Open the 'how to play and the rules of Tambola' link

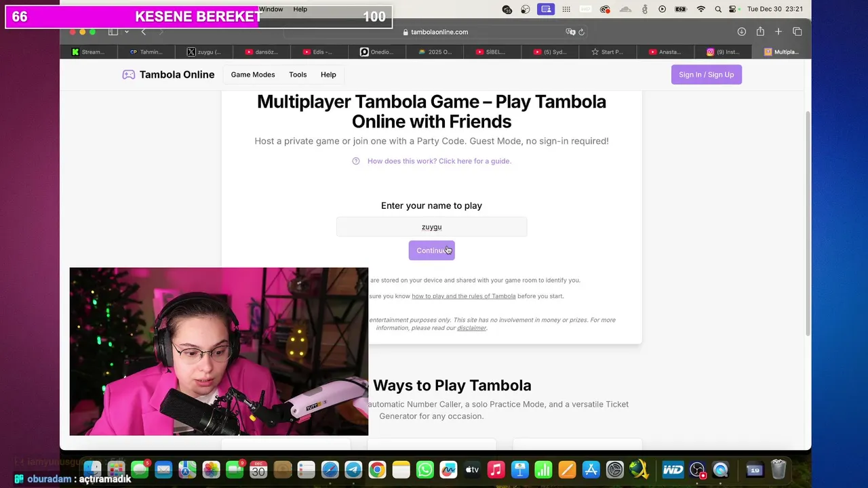[x=464, y=296]
